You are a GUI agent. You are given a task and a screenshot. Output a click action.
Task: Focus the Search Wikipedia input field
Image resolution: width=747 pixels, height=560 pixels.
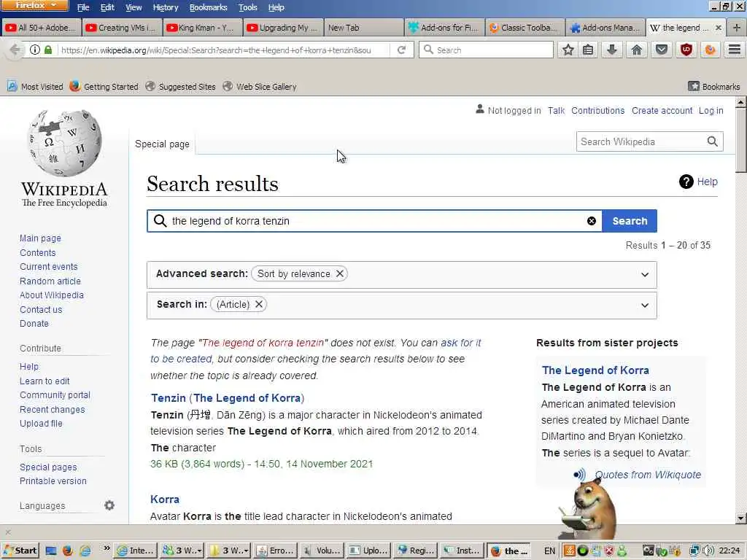point(640,141)
